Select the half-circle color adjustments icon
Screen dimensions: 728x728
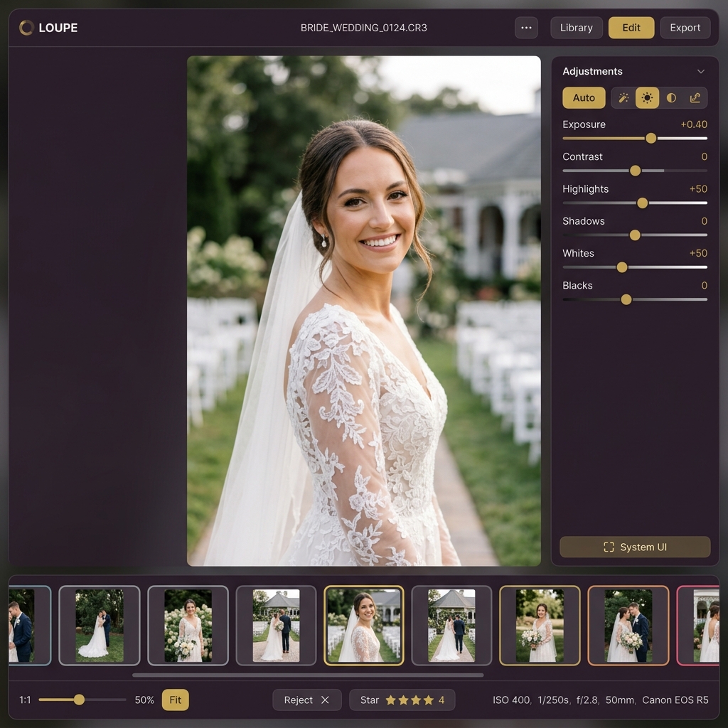671,97
